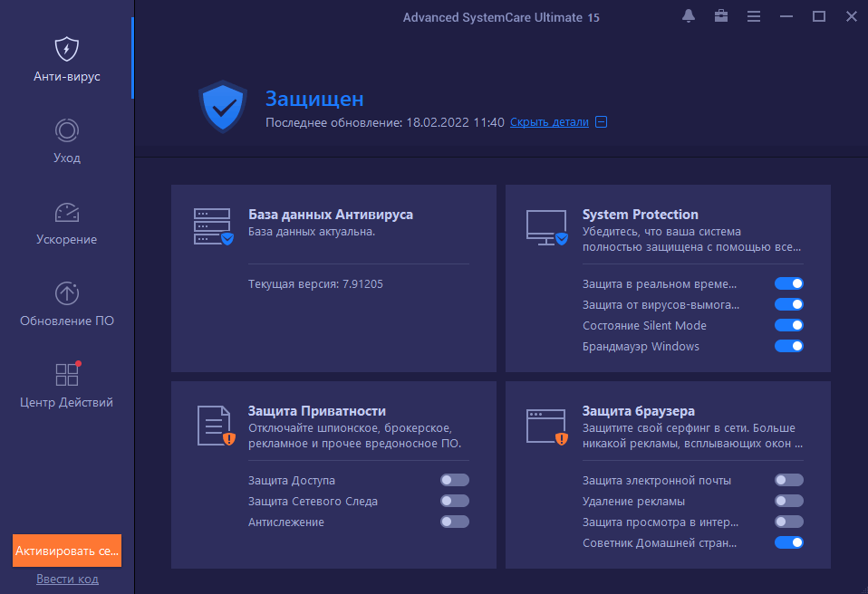
Task: Close the Advanced SystemCare window
Action: coord(852,16)
